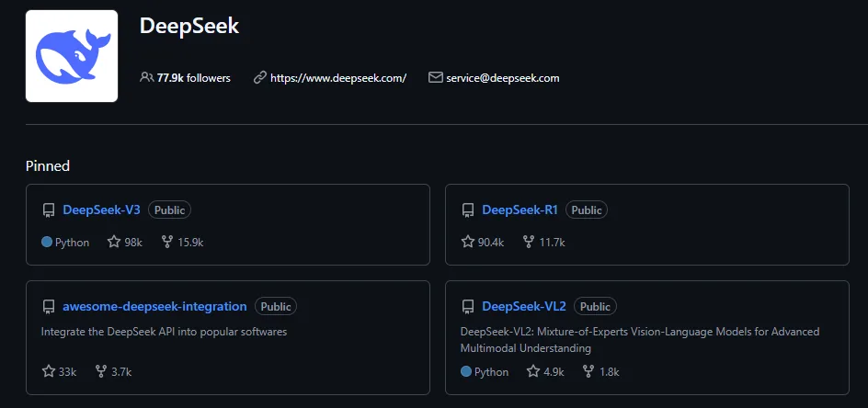View the 33k stargazers of awesome-deepseek-integration
The height and width of the screenshot is (408, 868).
(67, 372)
